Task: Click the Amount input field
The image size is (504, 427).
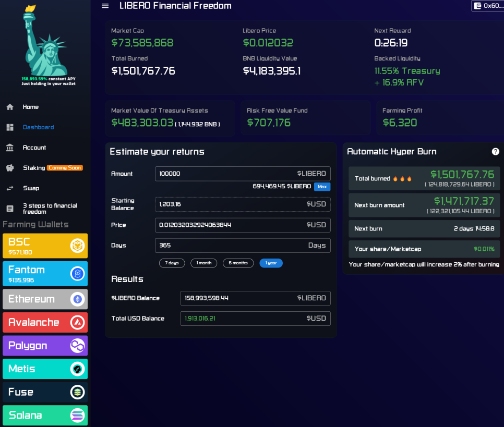Action: click(243, 174)
